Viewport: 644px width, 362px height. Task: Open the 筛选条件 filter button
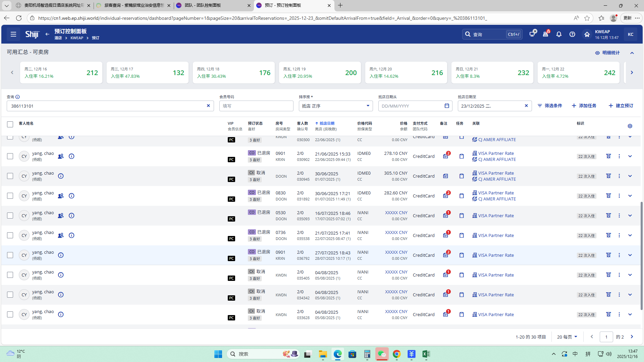click(550, 106)
